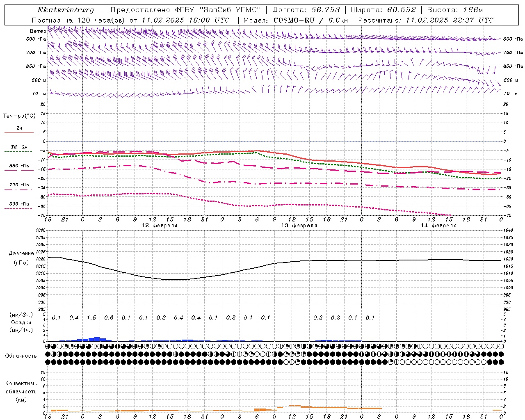Click the 12 февраля date label
Viewport: 525px width, 420px height.
point(160,226)
